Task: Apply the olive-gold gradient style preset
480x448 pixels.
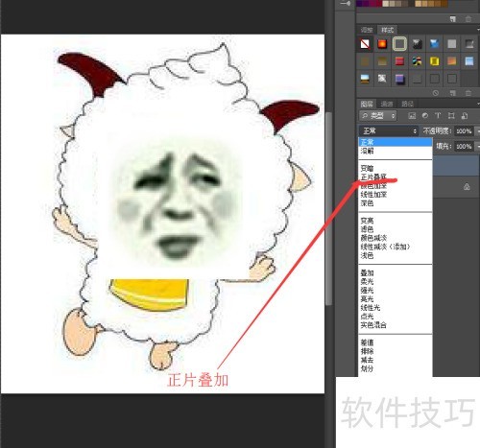Action: coord(382,61)
